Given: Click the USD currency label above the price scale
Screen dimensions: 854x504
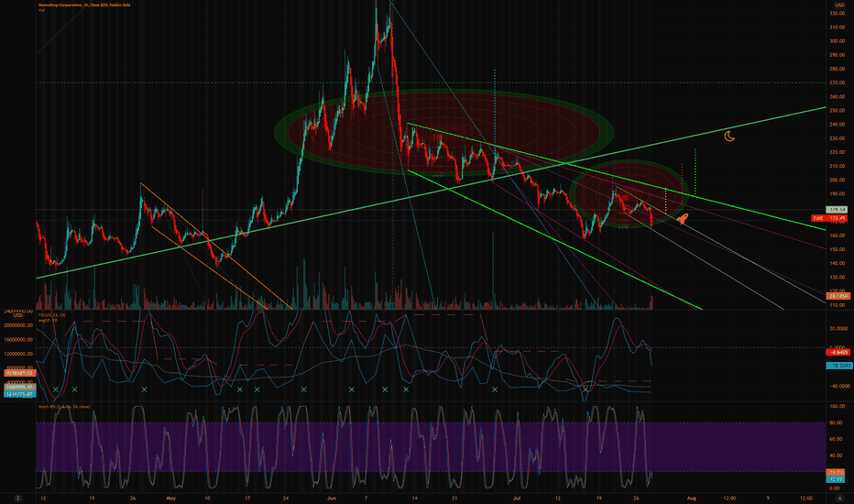Looking at the screenshot, I should tap(839, 5).
